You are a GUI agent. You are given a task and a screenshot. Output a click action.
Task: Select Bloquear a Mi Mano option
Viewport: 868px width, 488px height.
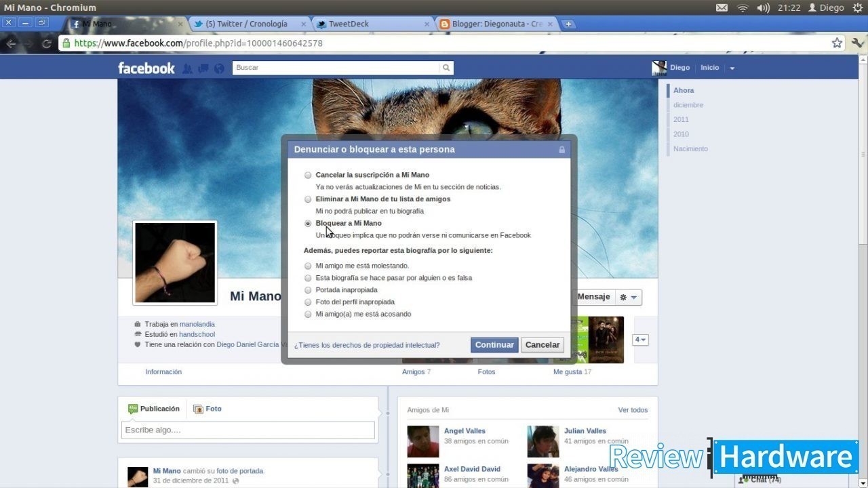[309, 223]
